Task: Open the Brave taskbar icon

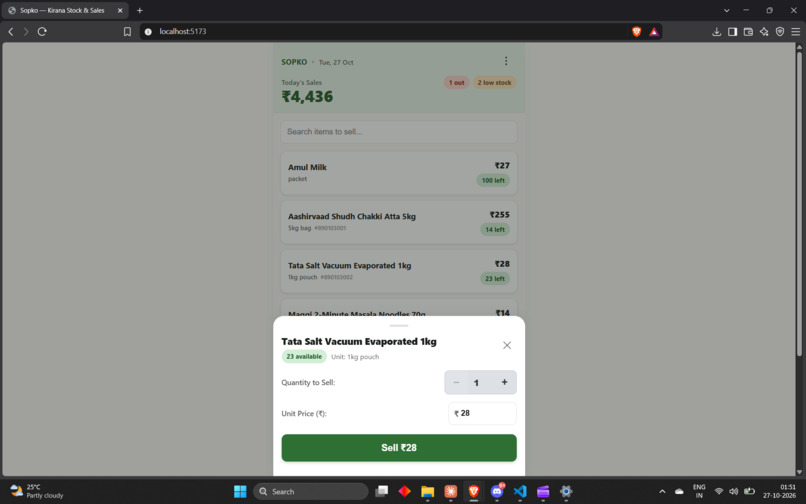Action: tap(474, 492)
